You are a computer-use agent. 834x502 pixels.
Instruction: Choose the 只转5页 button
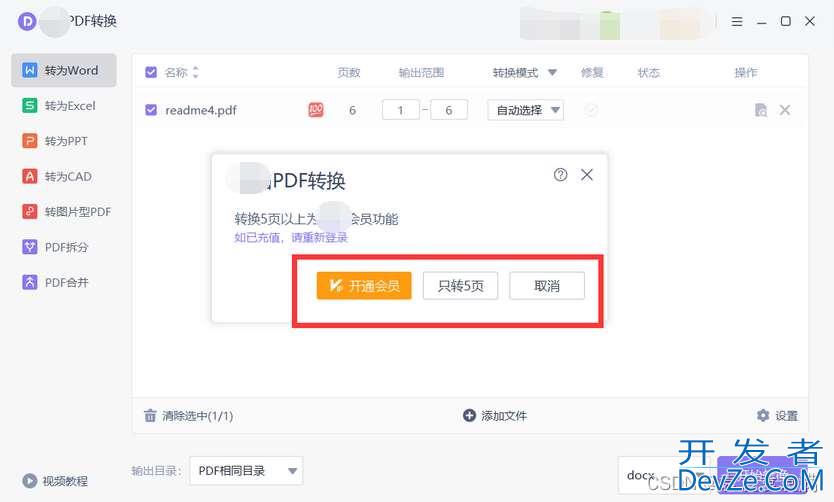[x=460, y=286]
